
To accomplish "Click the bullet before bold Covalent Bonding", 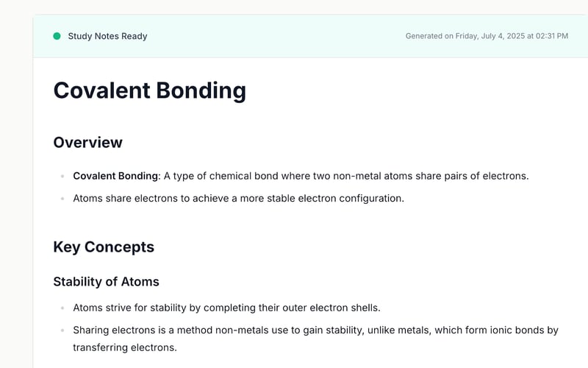I will pos(62,177).
